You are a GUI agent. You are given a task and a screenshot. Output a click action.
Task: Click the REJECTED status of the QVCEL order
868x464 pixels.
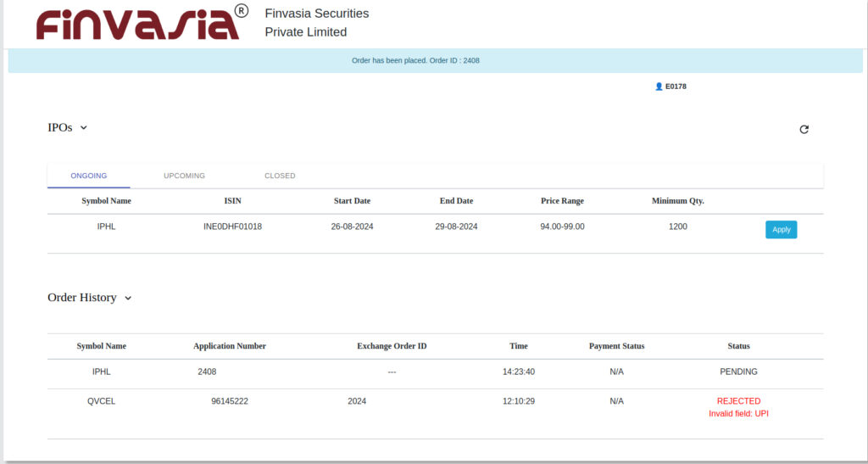pyautogui.click(x=738, y=401)
